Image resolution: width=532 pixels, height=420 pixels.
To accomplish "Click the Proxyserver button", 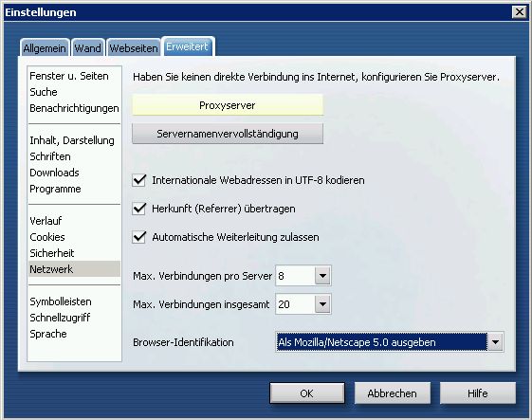I will point(228,105).
